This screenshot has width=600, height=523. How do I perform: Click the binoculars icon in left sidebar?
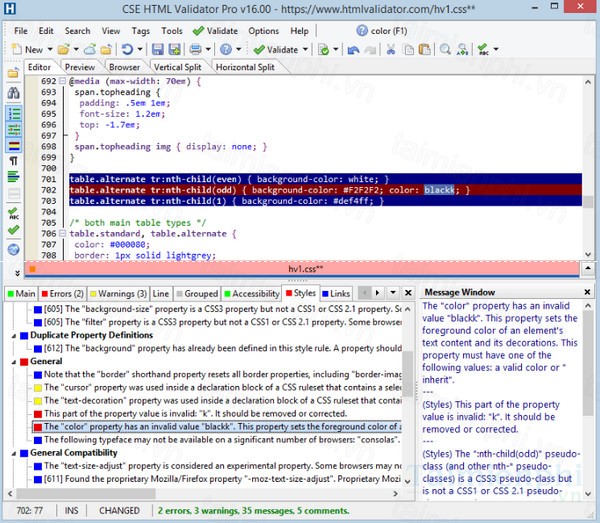pos(14,93)
